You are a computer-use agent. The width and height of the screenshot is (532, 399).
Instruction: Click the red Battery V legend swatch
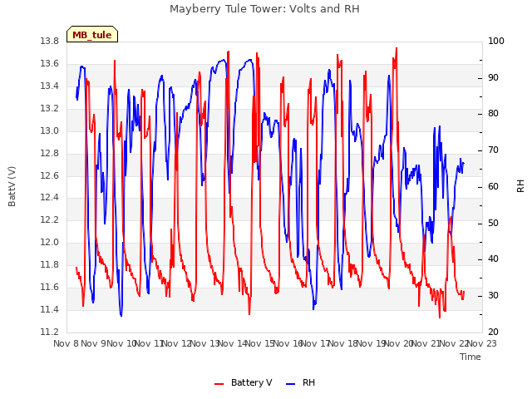(x=219, y=384)
